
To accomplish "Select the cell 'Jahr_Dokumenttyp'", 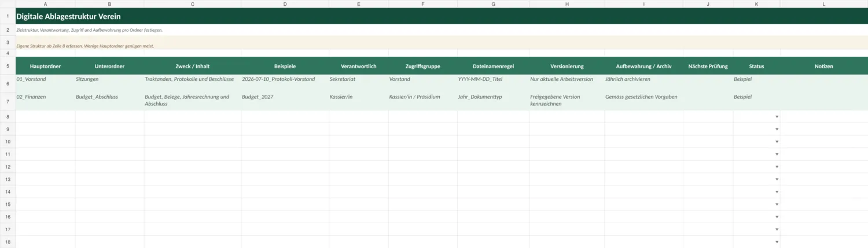I will click(493, 101).
